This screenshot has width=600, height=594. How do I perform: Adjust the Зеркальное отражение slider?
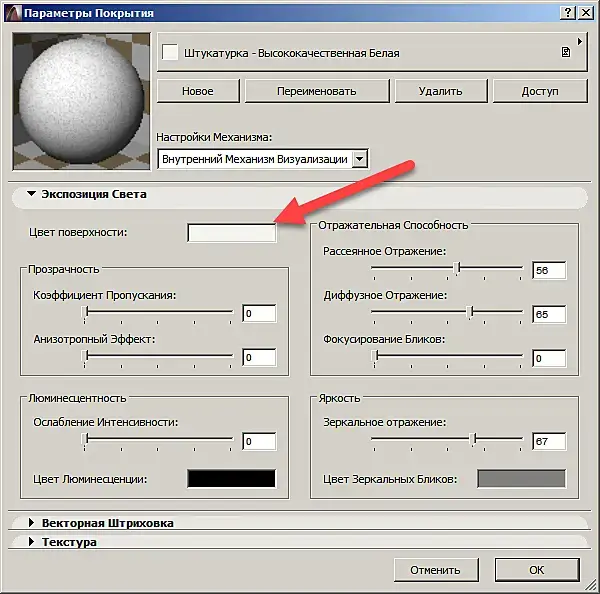473,439
